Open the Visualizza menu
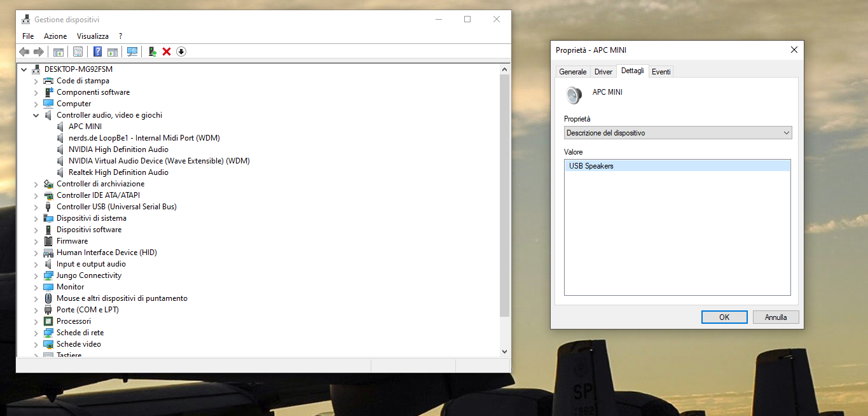This screenshot has width=868, height=416. pos(93,36)
